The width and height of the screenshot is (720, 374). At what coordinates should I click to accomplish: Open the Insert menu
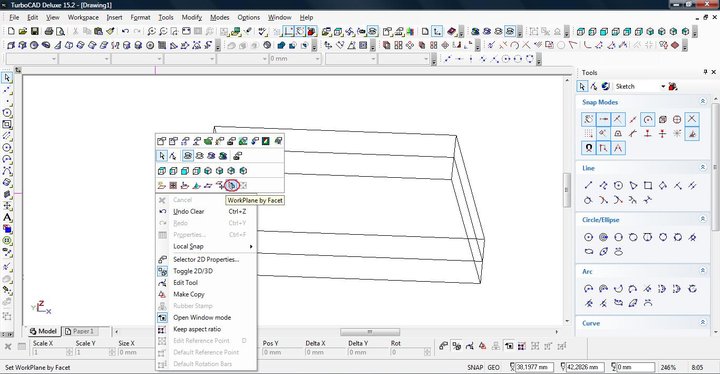pyautogui.click(x=114, y=17)
